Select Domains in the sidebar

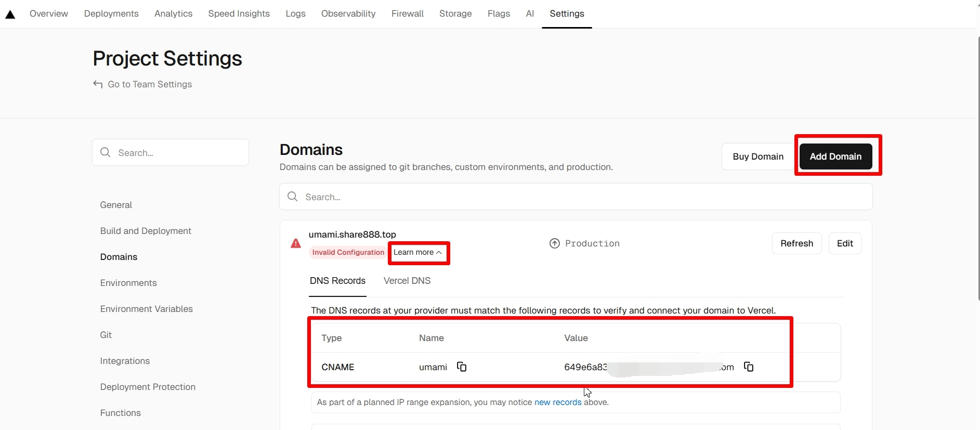click(119, 257)
